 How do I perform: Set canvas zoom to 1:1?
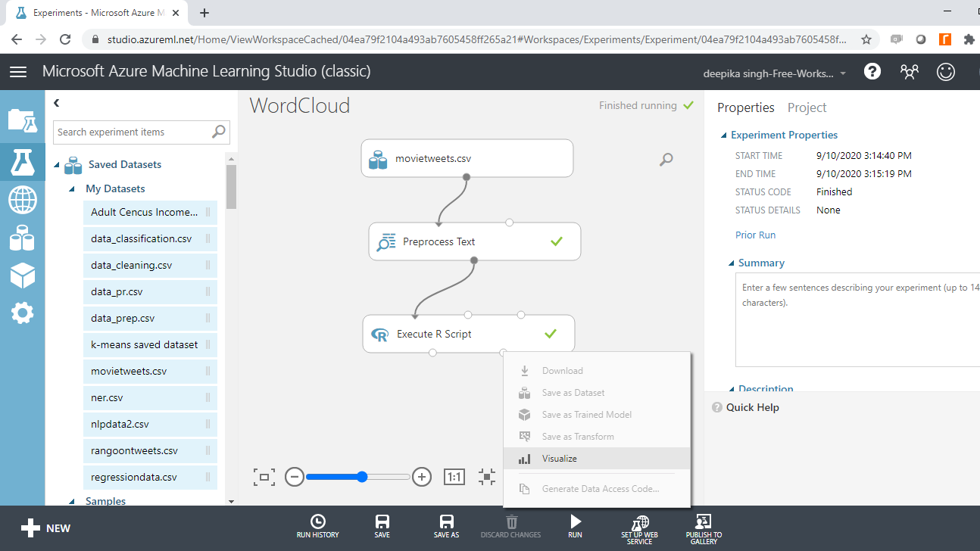(x=454, y=477)
